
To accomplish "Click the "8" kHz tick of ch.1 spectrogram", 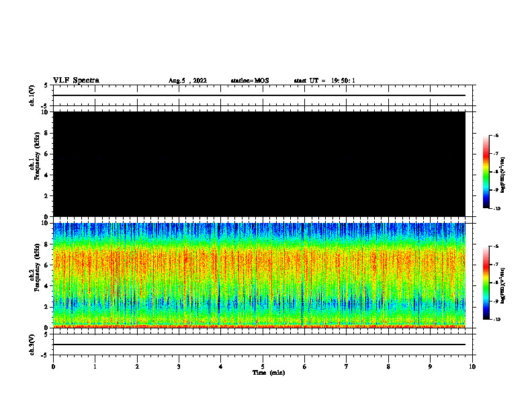I will (x=46, y=133).
